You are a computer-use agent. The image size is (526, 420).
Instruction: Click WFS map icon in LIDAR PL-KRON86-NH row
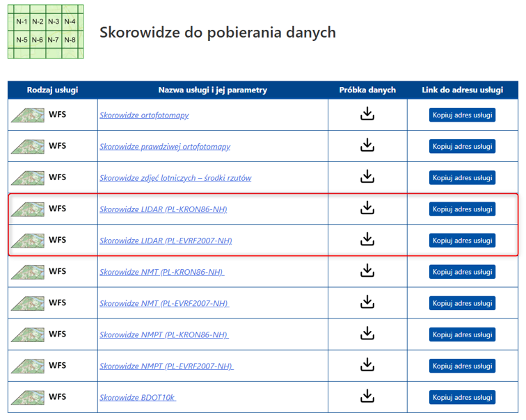28,209
